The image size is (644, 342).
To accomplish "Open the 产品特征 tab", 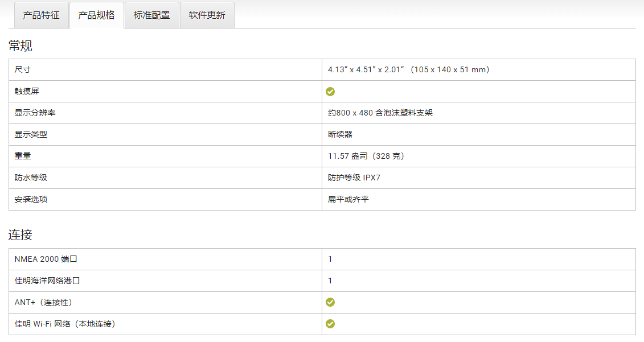I will coord(41,15).
